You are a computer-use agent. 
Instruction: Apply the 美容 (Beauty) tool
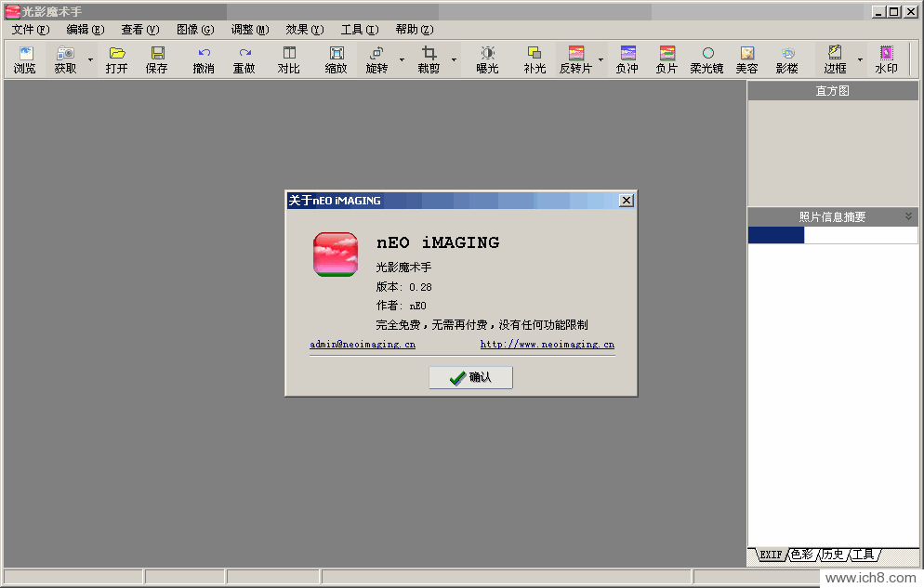747,60
